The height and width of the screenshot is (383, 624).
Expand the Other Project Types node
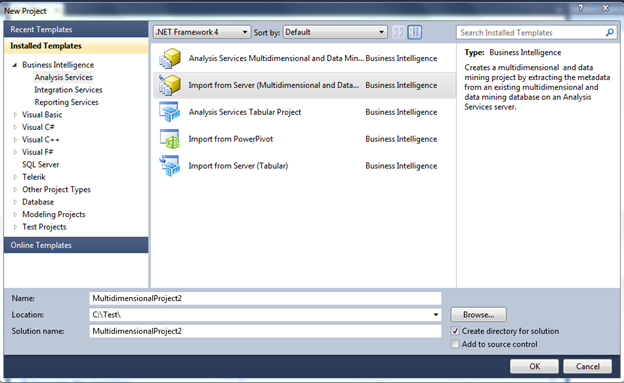pos(15,190)
